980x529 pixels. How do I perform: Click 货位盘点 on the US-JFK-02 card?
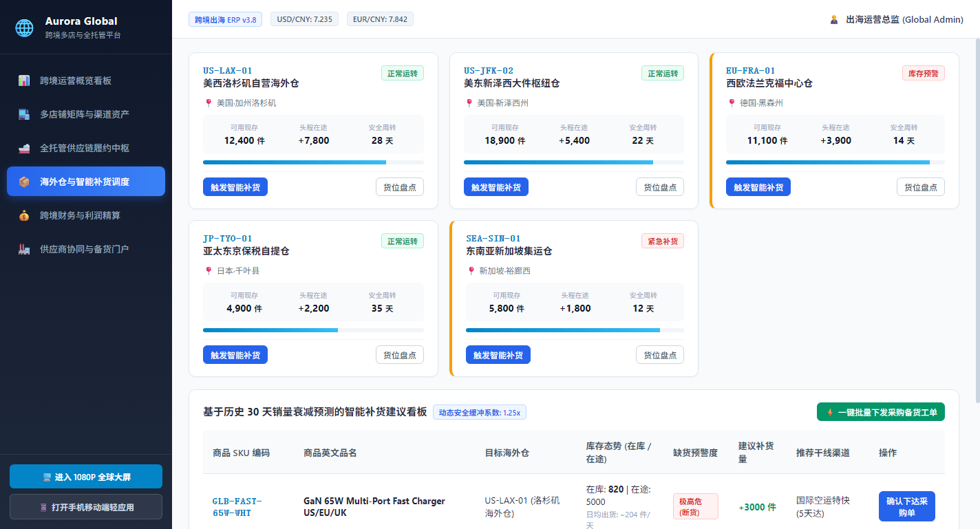click(x=660, y=187)
